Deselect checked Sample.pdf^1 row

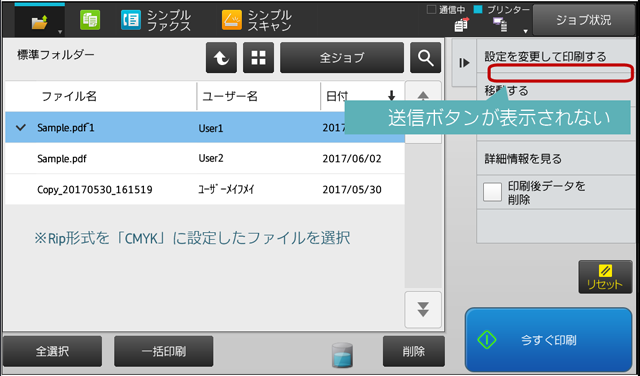point(205,127)
